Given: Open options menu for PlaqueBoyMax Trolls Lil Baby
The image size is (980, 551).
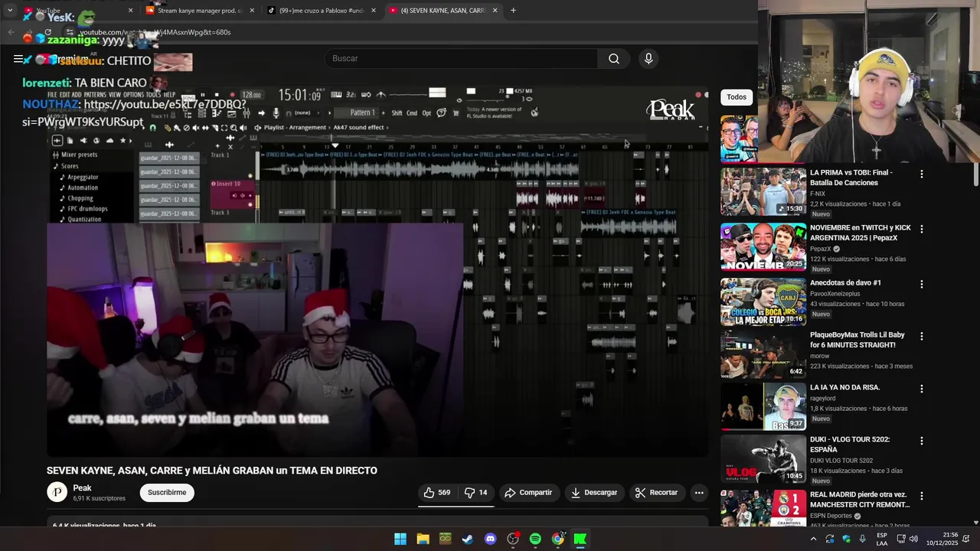Looking at the screenshot, I should click(x=922, y=336).
